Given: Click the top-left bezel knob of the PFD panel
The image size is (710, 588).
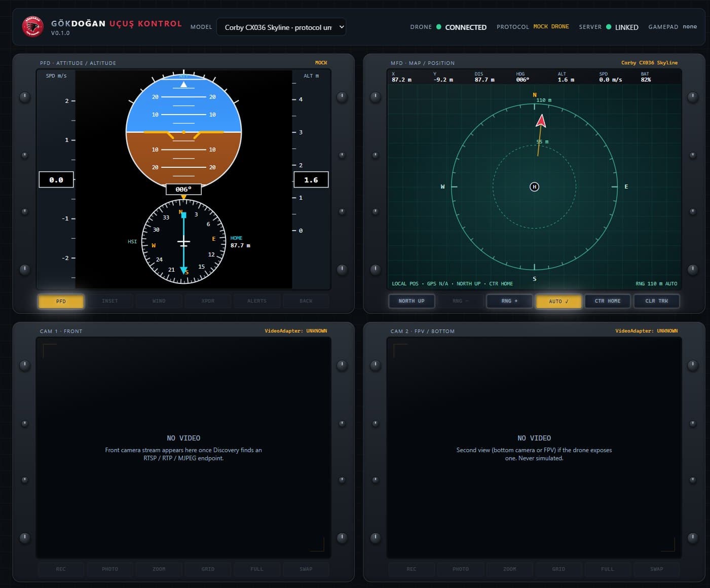Looking at the screenshot, I should click(25, 97).
